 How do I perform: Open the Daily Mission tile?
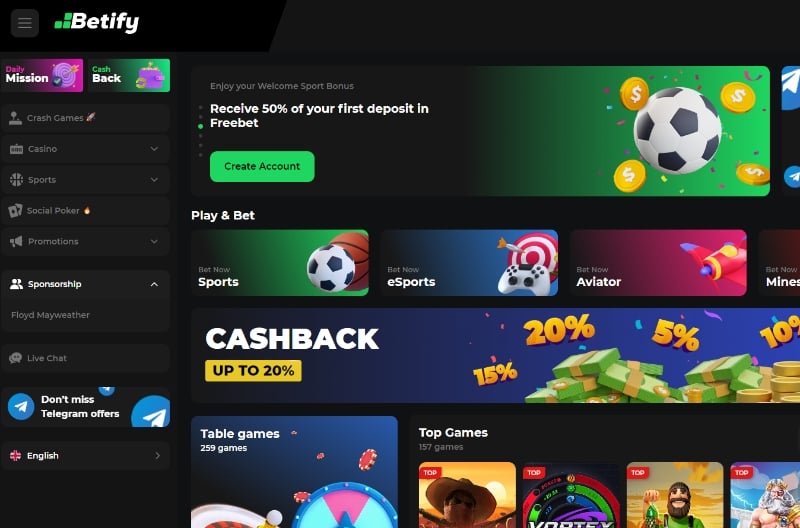coord(43,76)
